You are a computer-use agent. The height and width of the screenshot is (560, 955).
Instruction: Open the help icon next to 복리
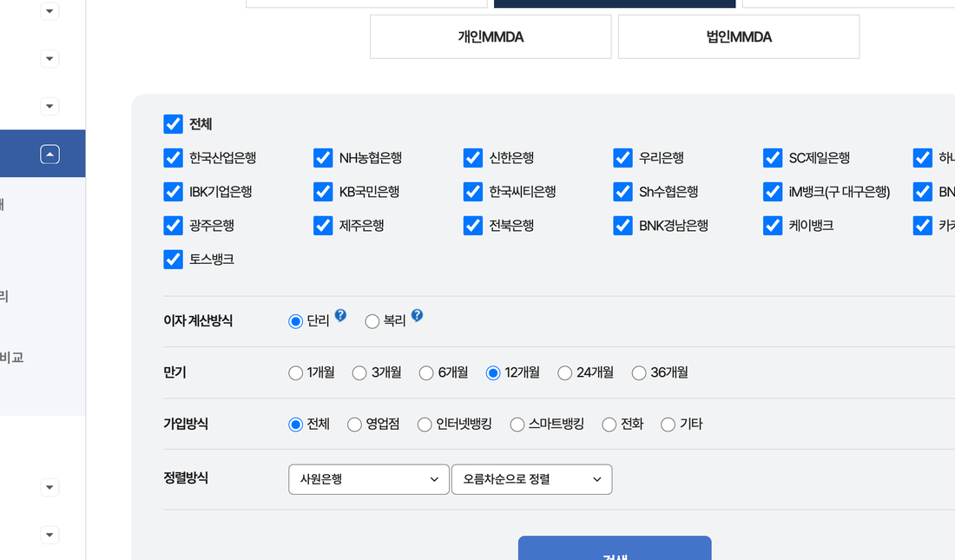(417, 315)
